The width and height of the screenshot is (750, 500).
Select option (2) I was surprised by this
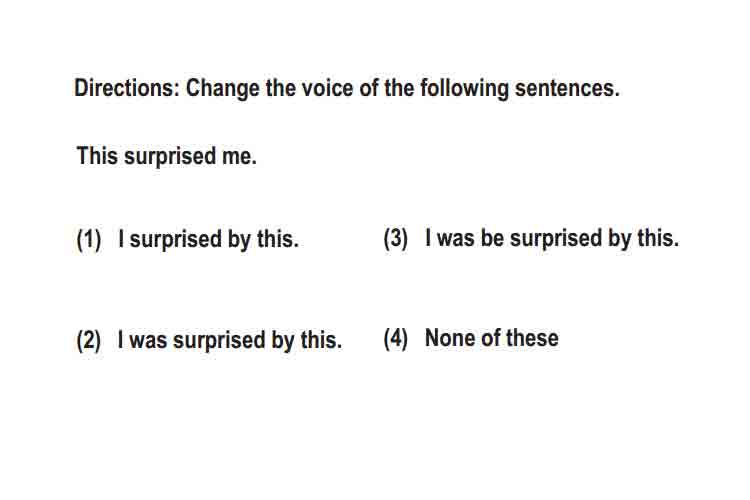[x=230, y=340]
